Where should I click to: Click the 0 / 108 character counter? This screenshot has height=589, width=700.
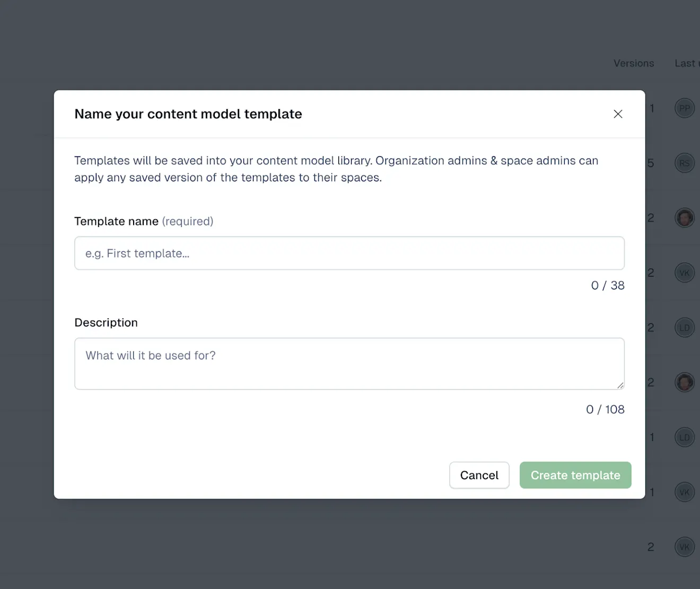coord(605,409)
